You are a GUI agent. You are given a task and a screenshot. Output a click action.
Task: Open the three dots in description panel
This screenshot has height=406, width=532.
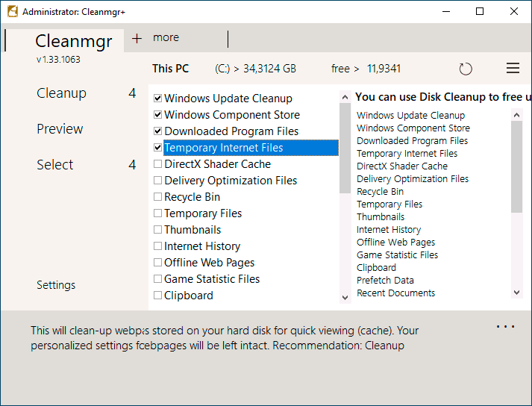(x=505, y=327)
